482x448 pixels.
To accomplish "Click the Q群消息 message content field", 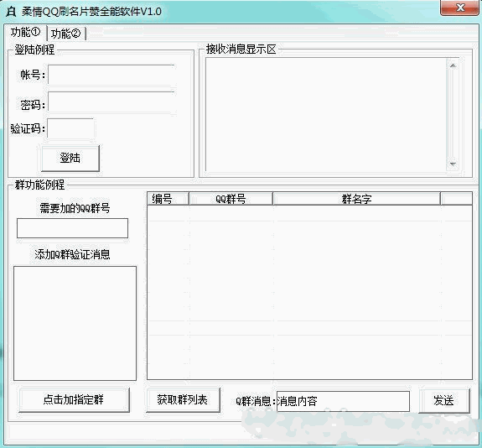I will coord(343,401).
